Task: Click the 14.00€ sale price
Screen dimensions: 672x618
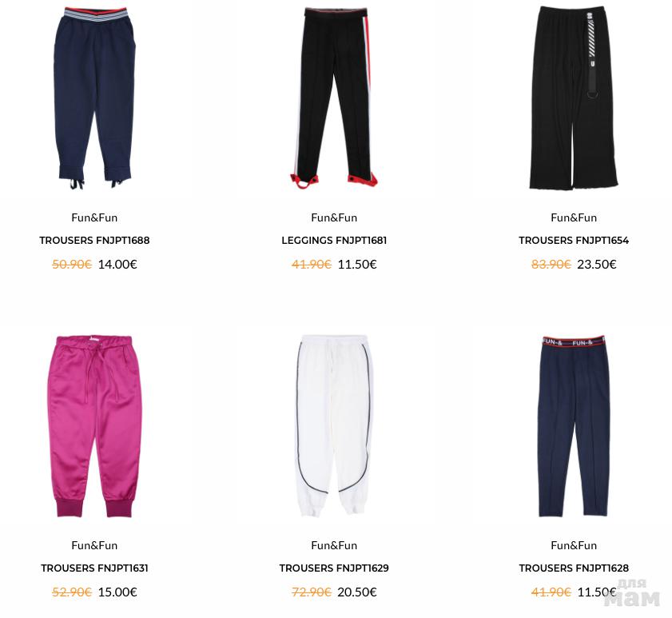Action: [x=117, y=264]
